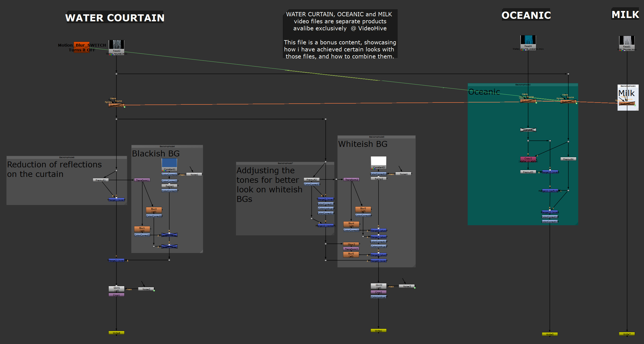Select the Crop1 node
Screen dimensions: 644x344
pyautogui.click(x=116, y=295)
